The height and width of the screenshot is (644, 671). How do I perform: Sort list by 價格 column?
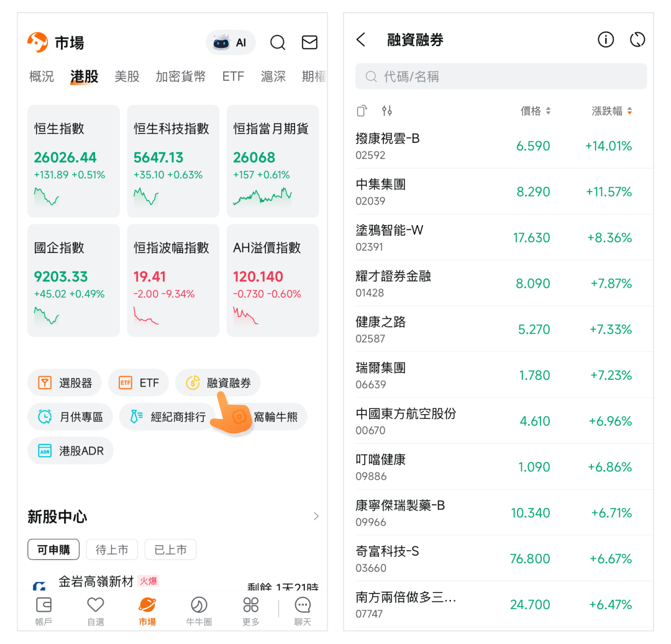[x=535, y=111]
